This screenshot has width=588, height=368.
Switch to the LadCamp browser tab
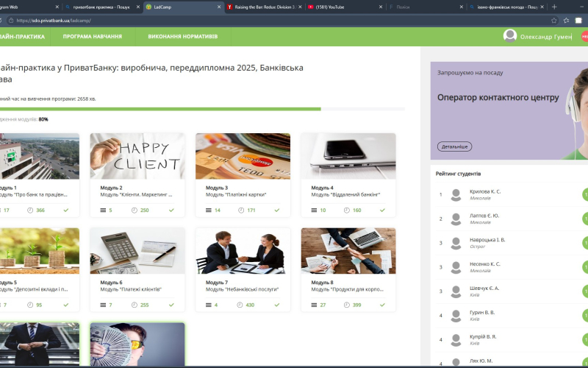(184, 7)
